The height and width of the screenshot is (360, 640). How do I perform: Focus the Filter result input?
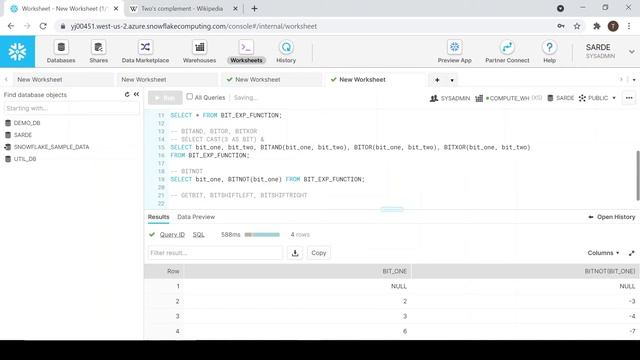point(215,253)
